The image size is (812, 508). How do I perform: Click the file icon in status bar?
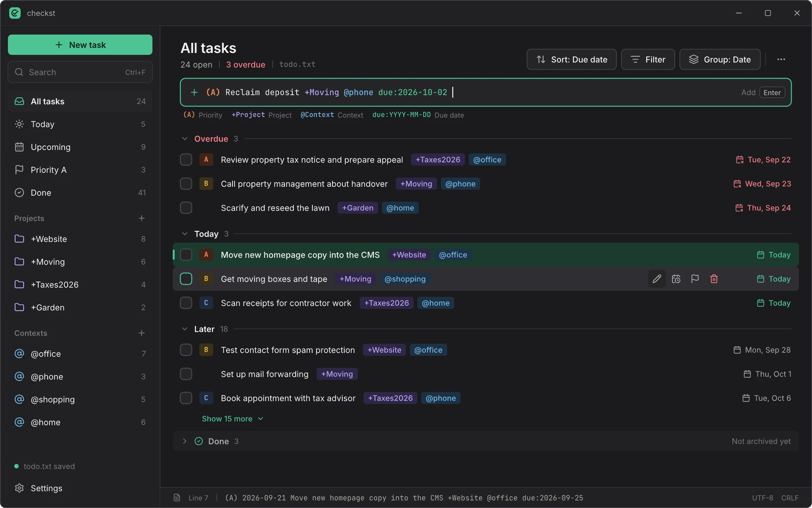177,498
